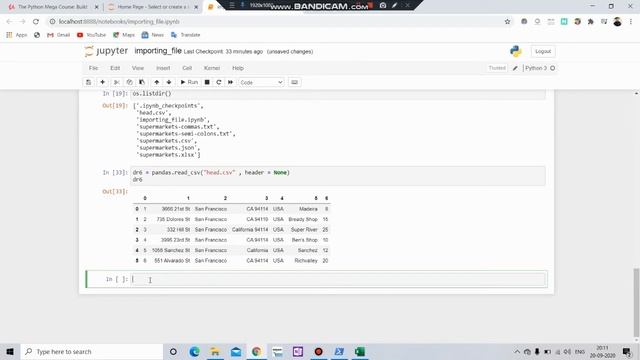Paste cells below icon

(142, 82)
